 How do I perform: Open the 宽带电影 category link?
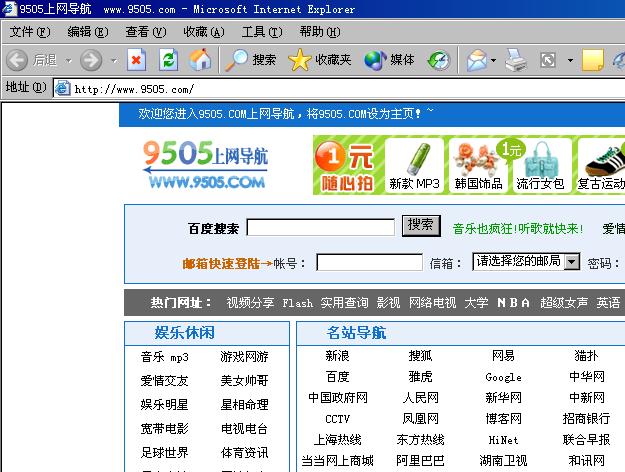point(164,429)
